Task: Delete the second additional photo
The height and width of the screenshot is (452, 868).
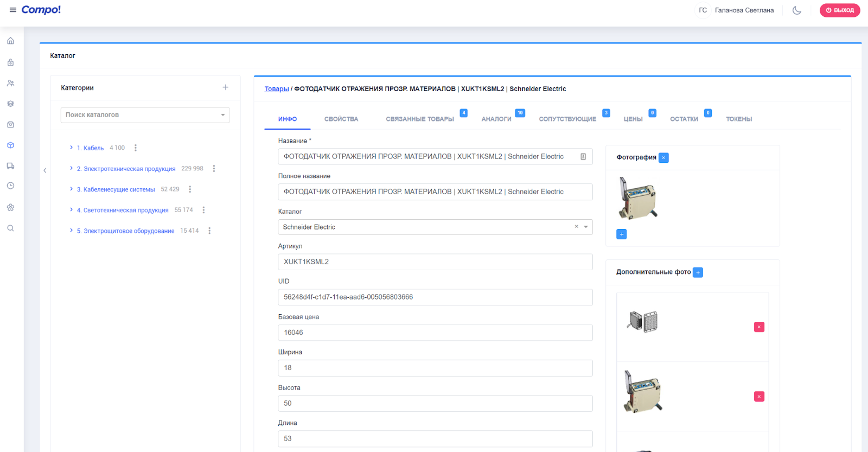Action: point(759,397)
